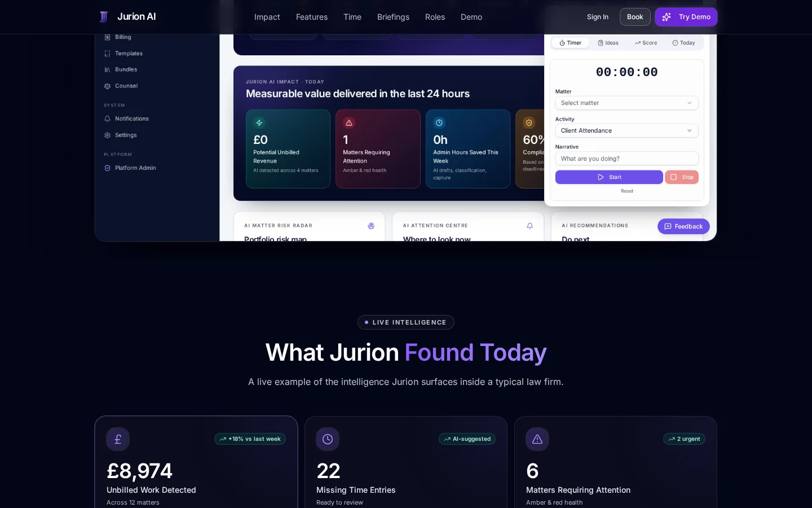Viewport: 812px width, 508px height.
Task: Select the Timer tab
Action: pos(571,43)
